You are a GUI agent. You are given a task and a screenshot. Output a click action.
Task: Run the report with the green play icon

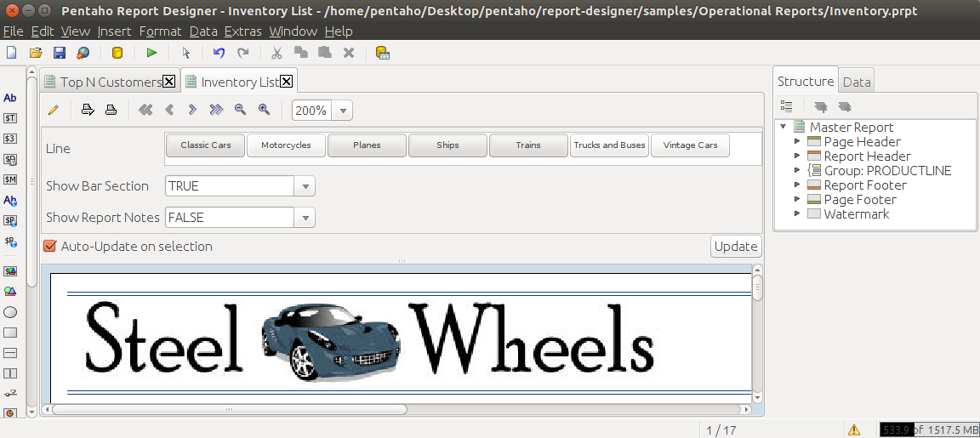pos(152,53)
